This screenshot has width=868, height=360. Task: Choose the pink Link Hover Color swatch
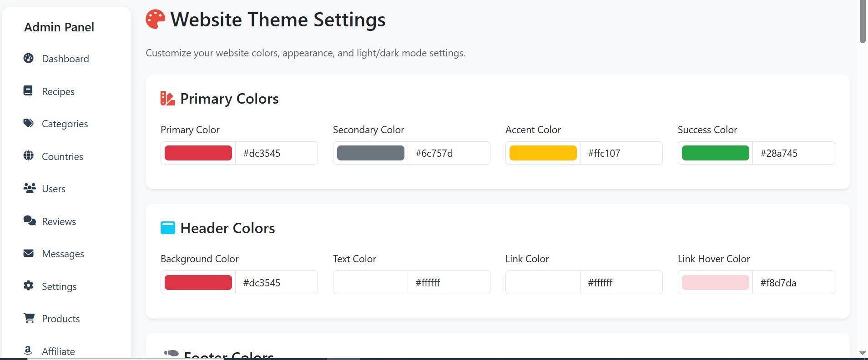point(716,283)
